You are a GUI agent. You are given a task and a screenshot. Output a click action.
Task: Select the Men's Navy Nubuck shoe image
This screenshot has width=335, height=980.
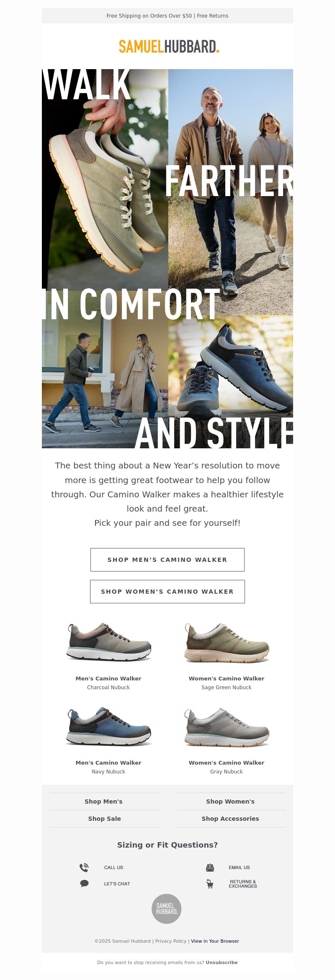pos(108,726)
